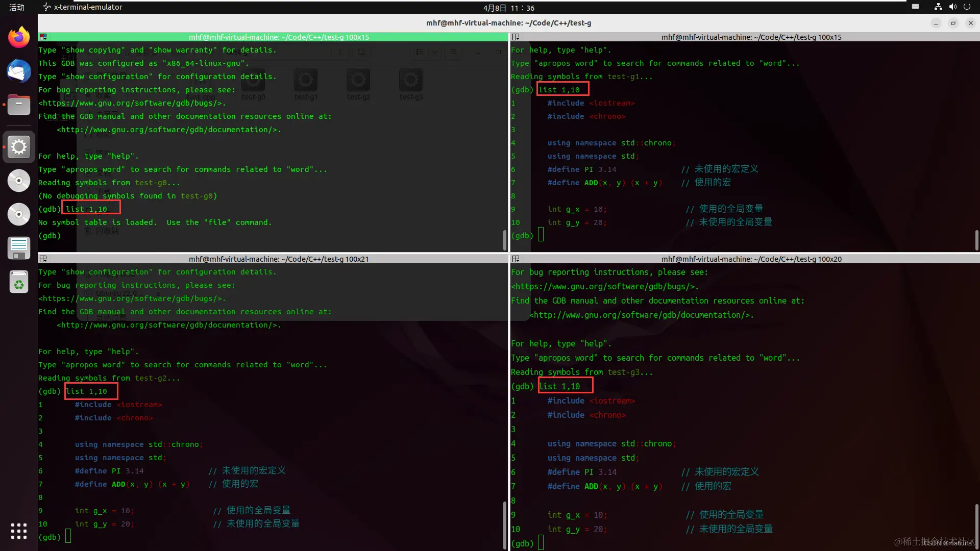Click 'No symbol table is loaded' message
The image size is (980, 551).
point(155,222)
